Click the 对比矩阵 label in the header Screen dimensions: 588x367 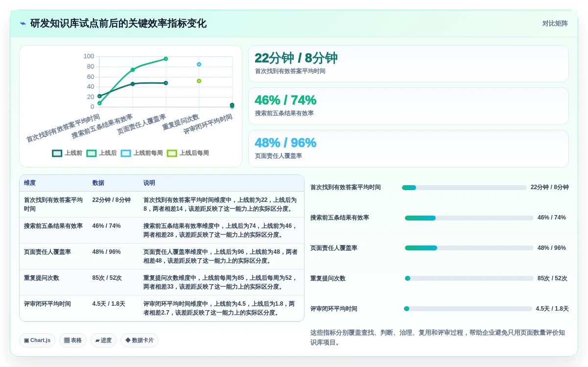[555, 24]
